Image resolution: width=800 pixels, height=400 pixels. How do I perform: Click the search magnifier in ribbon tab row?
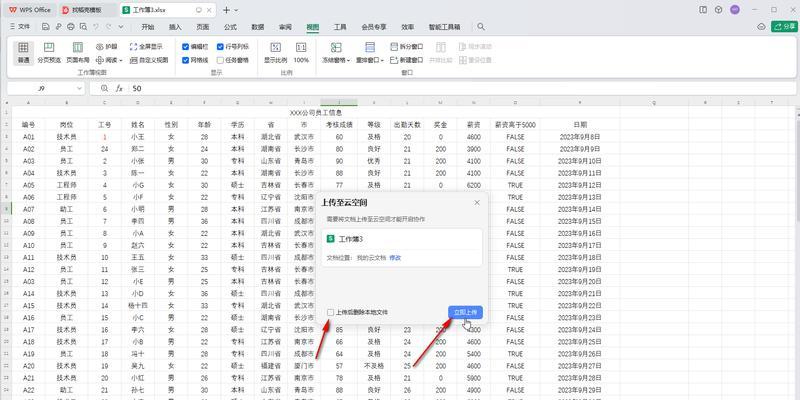pos(481,27)
